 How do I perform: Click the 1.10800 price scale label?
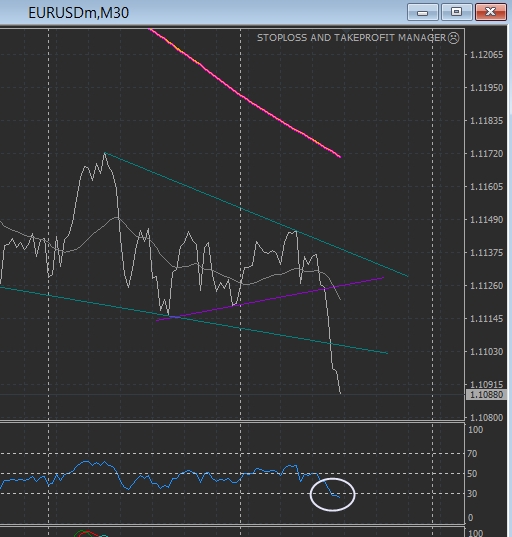pyautogui.click(x=486, y=418)
